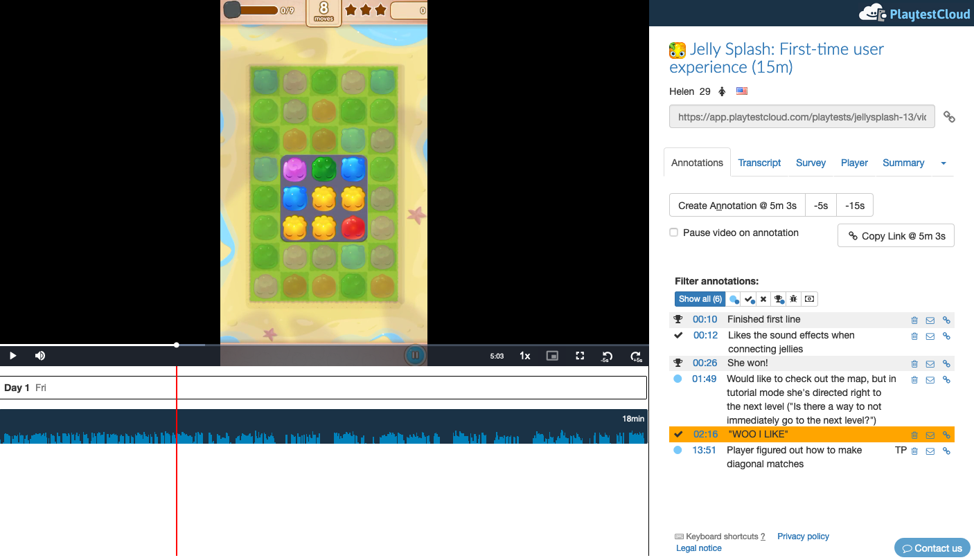The width and height of the screenshot is (974, 560).
Task: Copy link for diagonal matches annotation
Action: pyautogui.click(x=946, y=451)
